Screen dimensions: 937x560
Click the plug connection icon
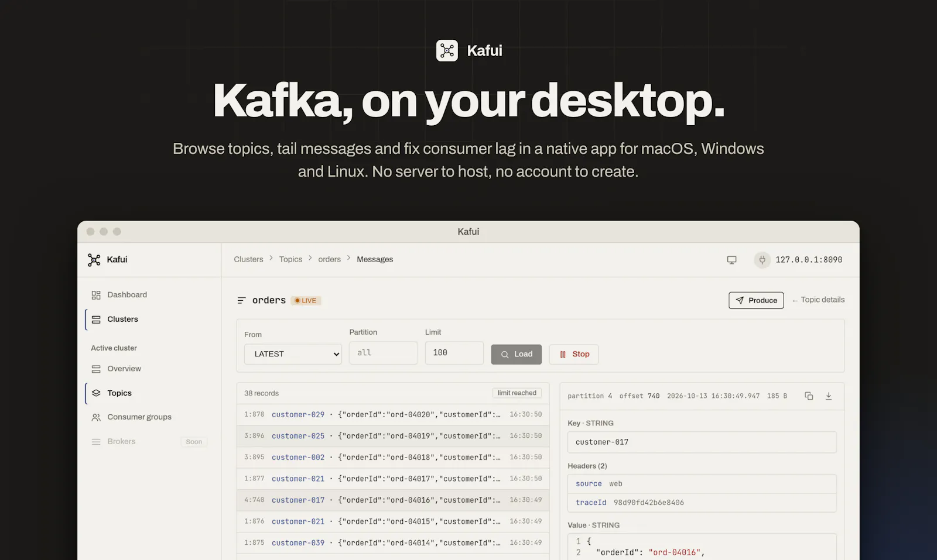point(762,260)
